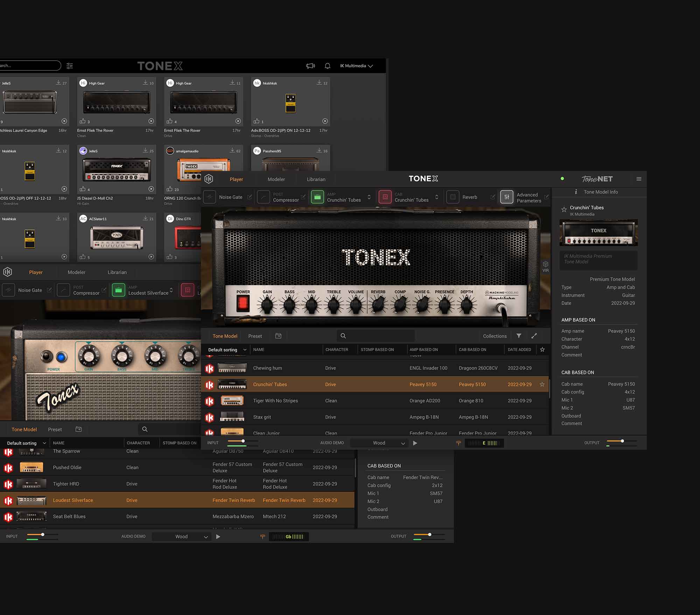Click the expand browser arrows icon

(x=534, y=336)
